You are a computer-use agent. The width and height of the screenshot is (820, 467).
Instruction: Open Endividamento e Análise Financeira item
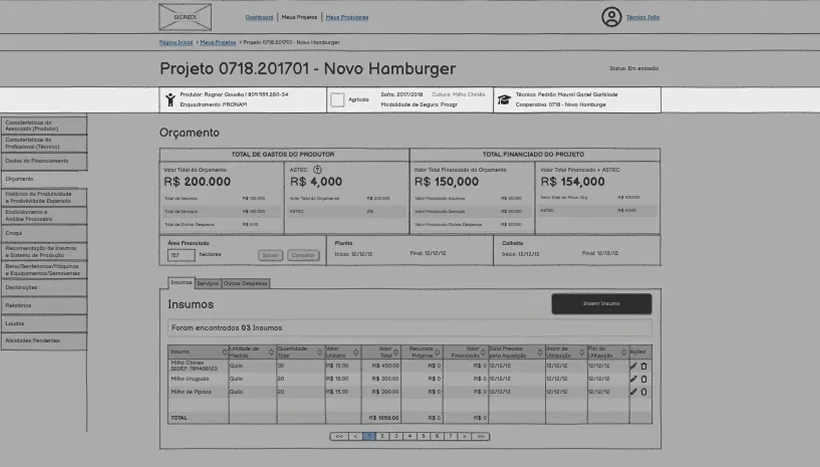tap(44, 215)
